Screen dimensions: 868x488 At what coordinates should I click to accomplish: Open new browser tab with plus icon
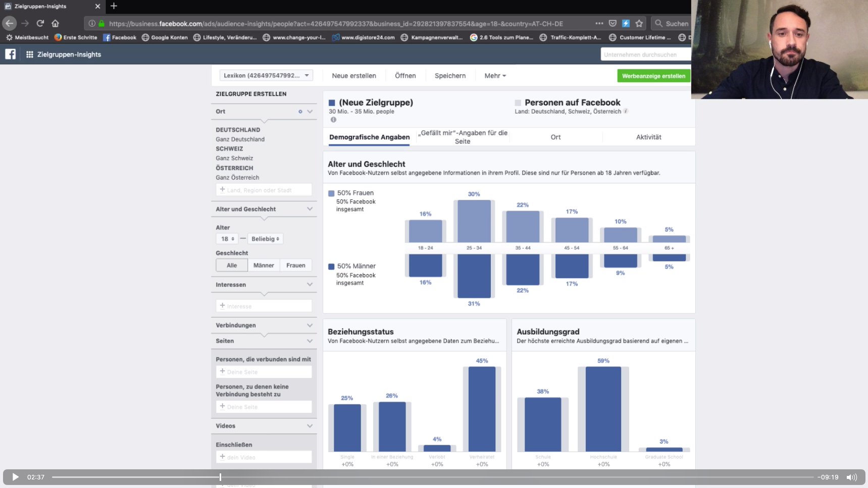click(114, 6)
